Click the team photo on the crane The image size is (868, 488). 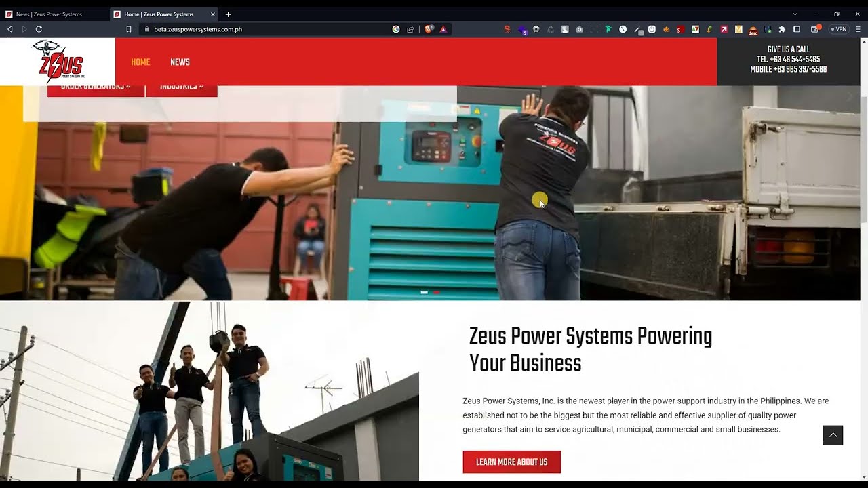pos(210,391)
